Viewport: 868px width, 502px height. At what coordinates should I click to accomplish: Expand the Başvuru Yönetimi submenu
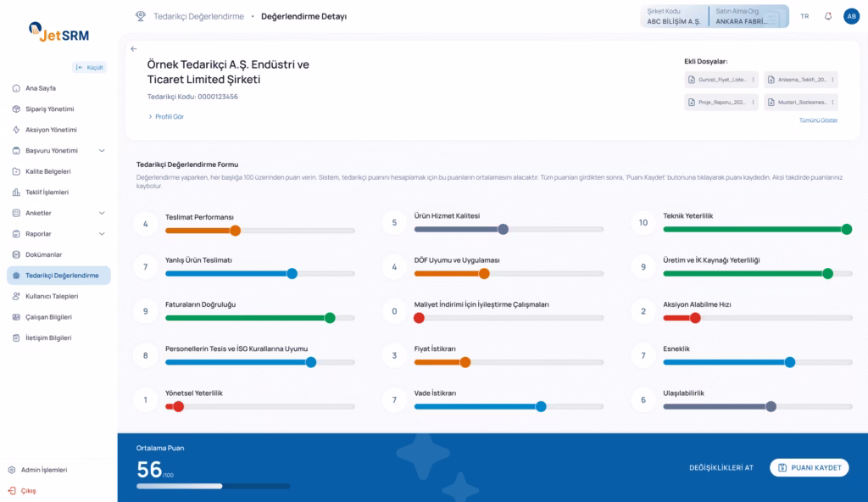102,151
